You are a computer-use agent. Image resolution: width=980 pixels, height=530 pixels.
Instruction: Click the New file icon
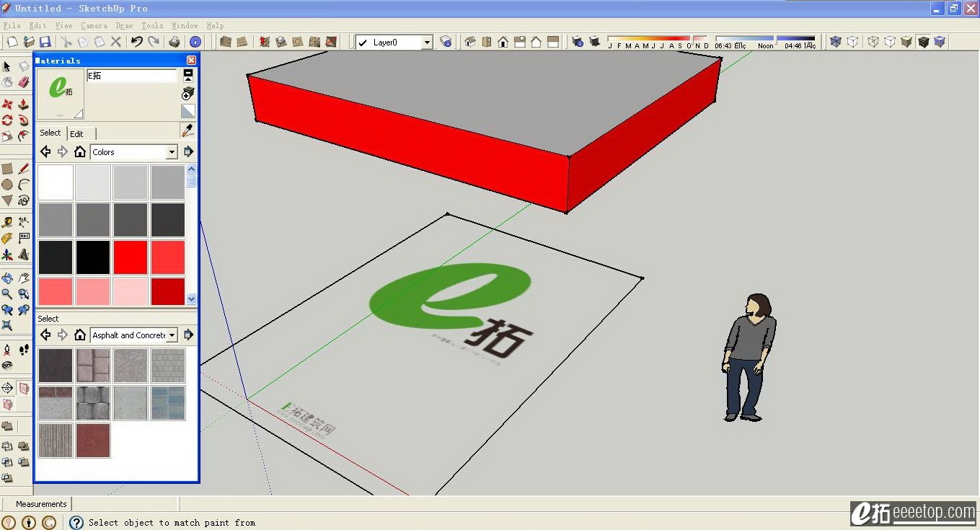click(x=12, y=42)
